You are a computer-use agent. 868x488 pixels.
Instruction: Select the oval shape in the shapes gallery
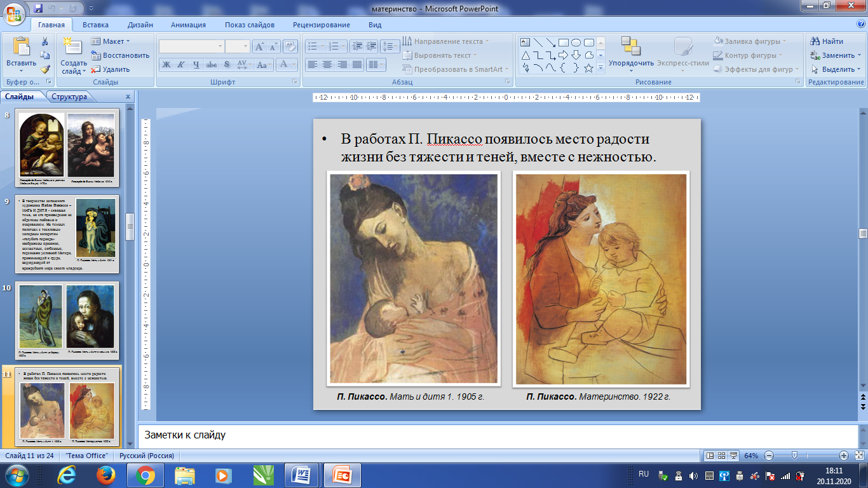pyautogui.click(x=576, y=43)
